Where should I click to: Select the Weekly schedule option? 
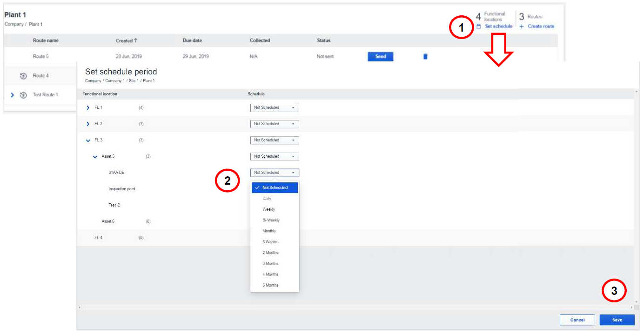coord(268,209)
